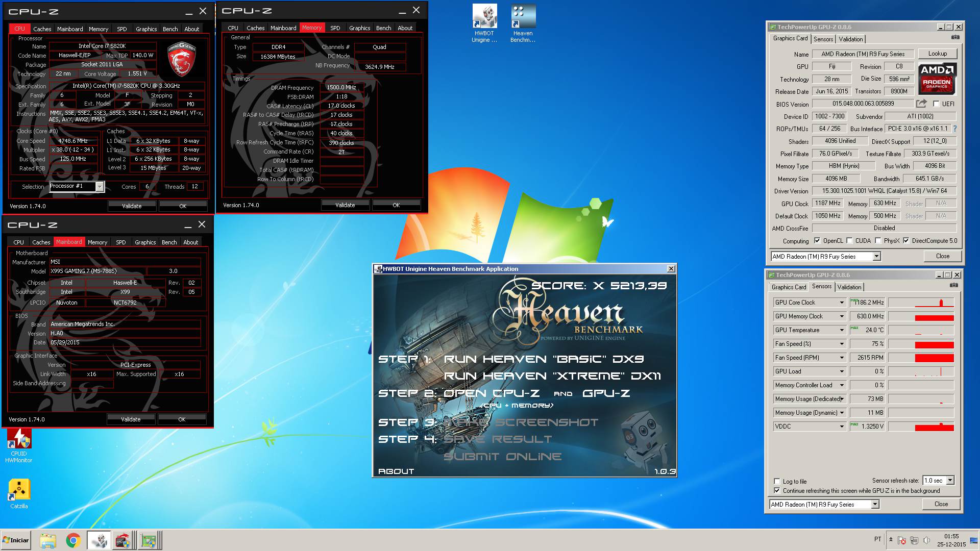
Task: Click the Iniciar start button
Action: coord(16,540)
